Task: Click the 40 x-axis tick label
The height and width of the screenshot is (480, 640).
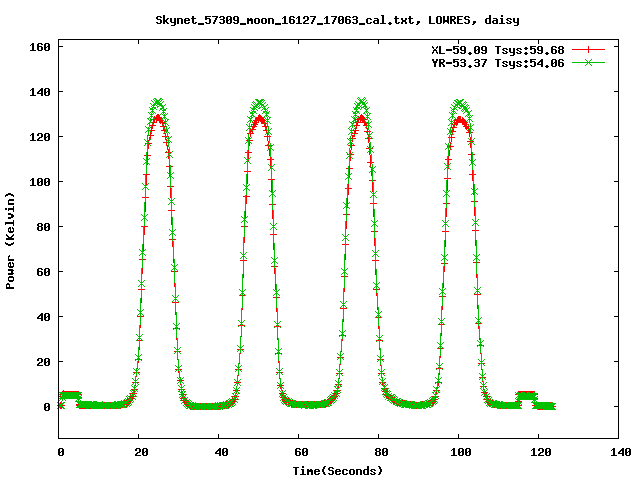Action: tap(221, 452)
